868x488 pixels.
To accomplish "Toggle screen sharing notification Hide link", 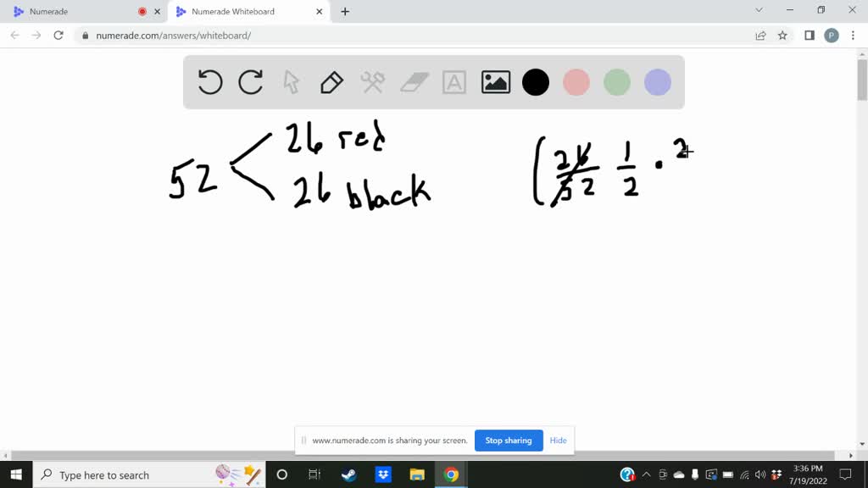I will 558,440.
